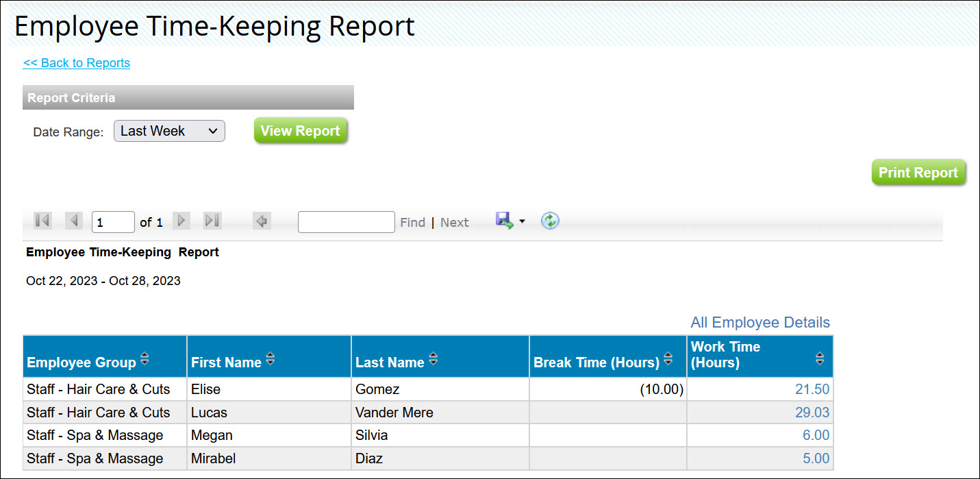Go to the previous page arrow icon
Screen dimensions: 980x479
pos(73,220)
